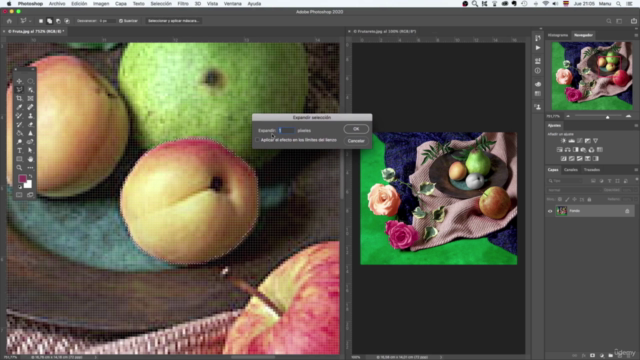Open the Selección menu

coord(161,4)
